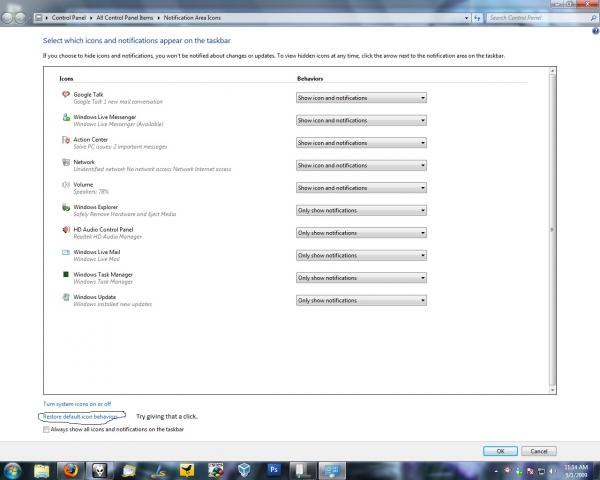This screenshot has height=480, width=600.
Task: Open Volume behavior dropdown
Action: click(361, 188)
